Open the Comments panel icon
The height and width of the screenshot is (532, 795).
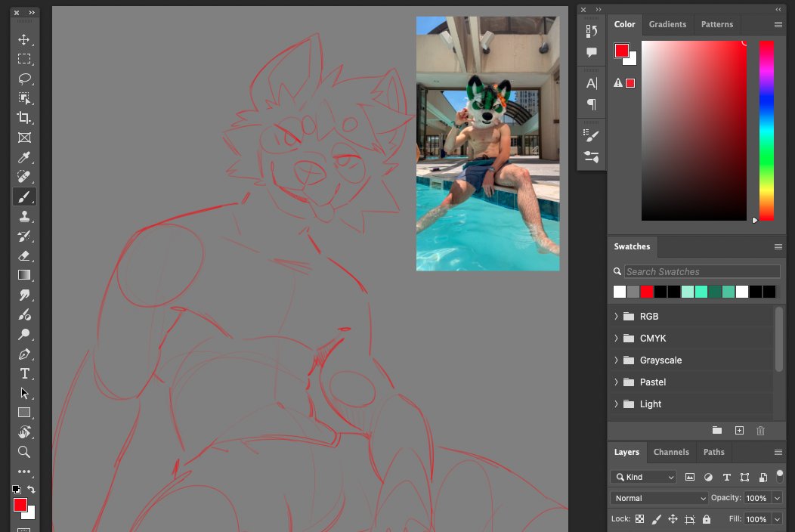point(591,52)
